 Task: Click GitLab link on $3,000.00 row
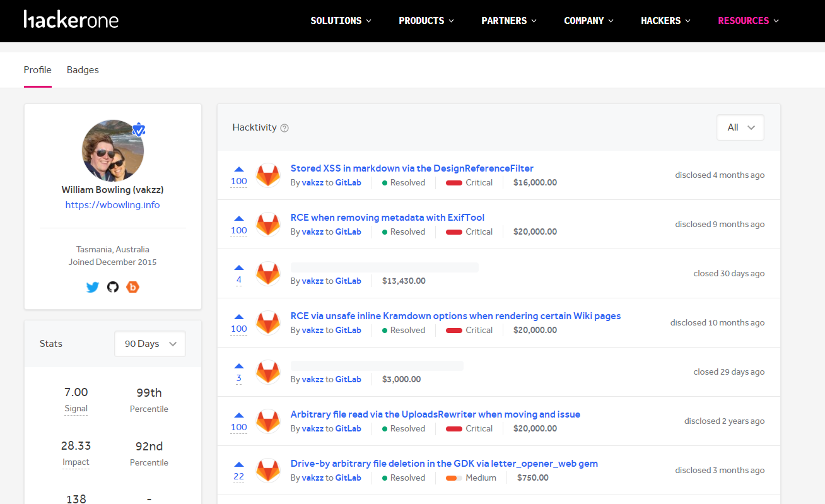(x=348, y=380)
